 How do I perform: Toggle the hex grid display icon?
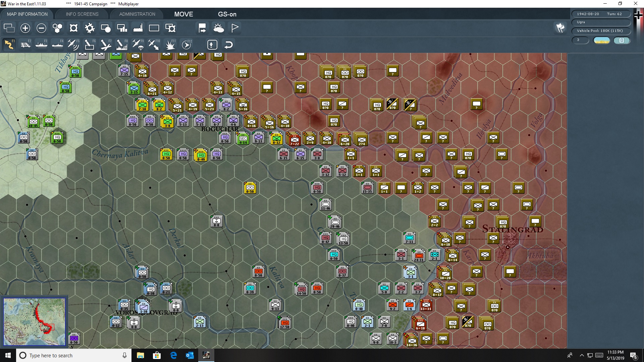tap(57, 28)
